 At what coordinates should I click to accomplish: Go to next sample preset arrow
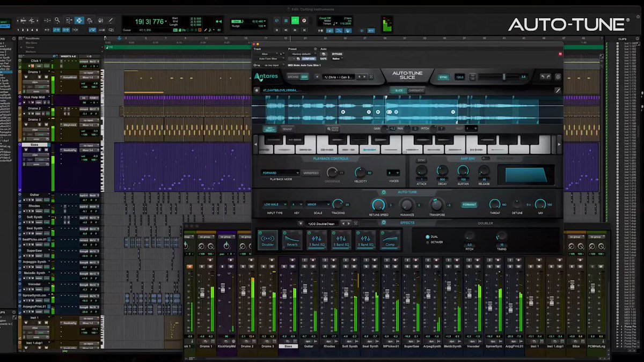tap(364, 77)
